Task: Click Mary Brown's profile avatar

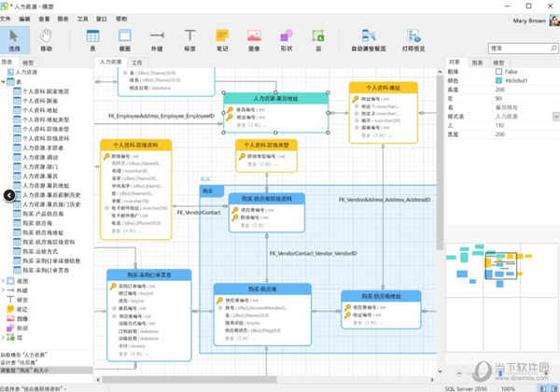Action: [x=554, y=21]
